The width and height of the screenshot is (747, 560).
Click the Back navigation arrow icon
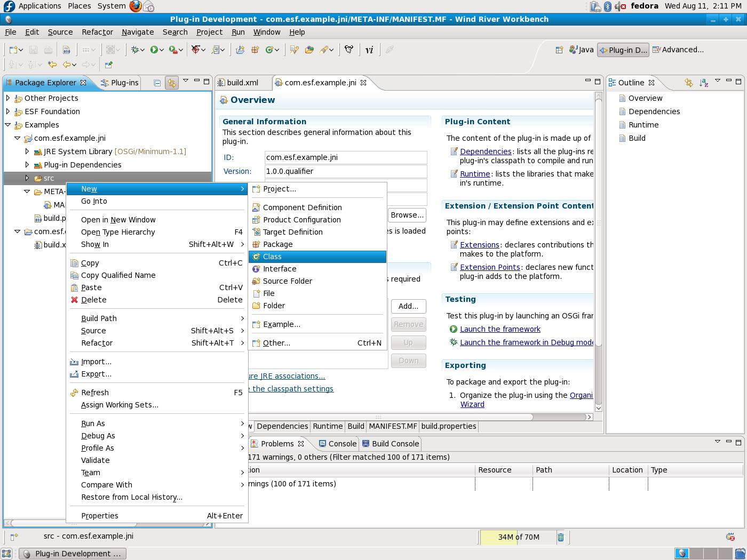point(67,65)
